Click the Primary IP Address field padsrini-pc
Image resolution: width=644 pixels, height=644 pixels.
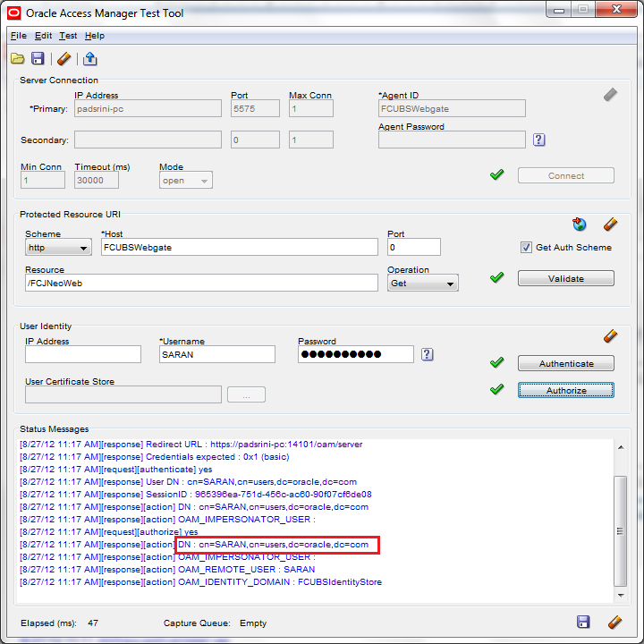[148, 108]
